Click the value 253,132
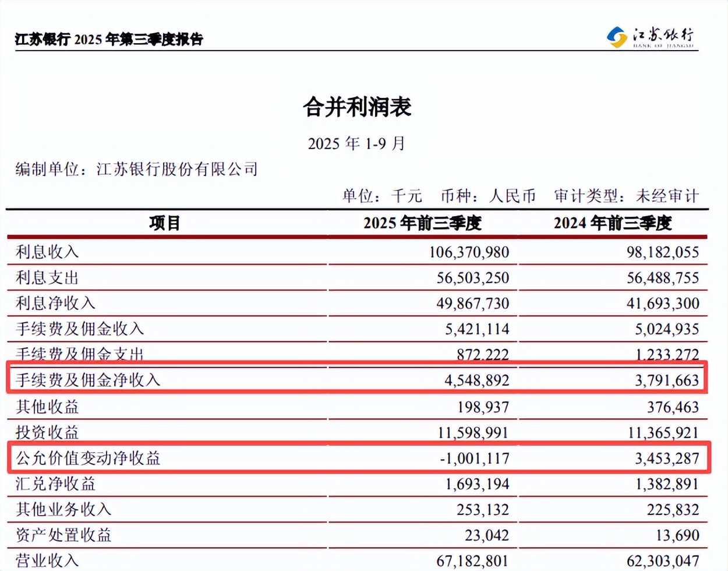Image resolution: width=728 pixels, height=571 pixels. (483, 510)
